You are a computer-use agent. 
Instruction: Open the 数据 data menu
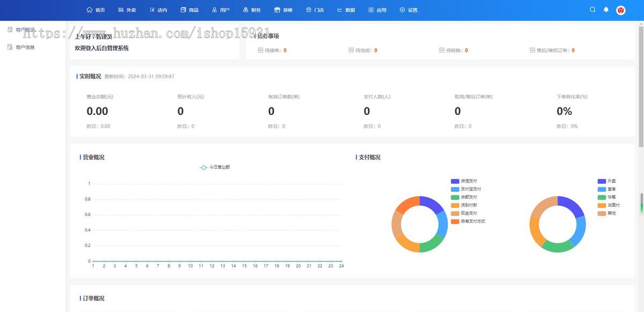[346, 10]
